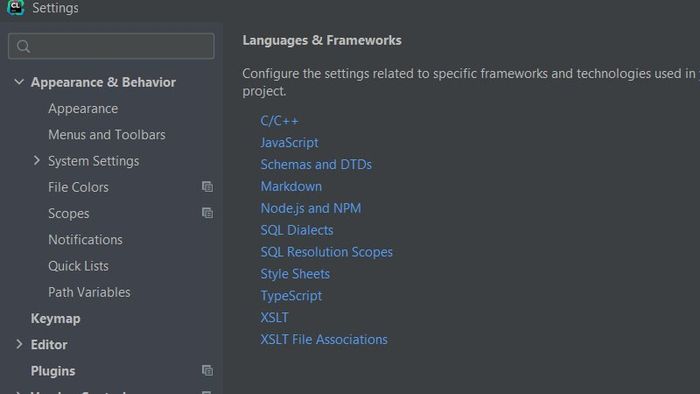Focus the settings search field
The image size is (700, 394).
pos(111,46)
